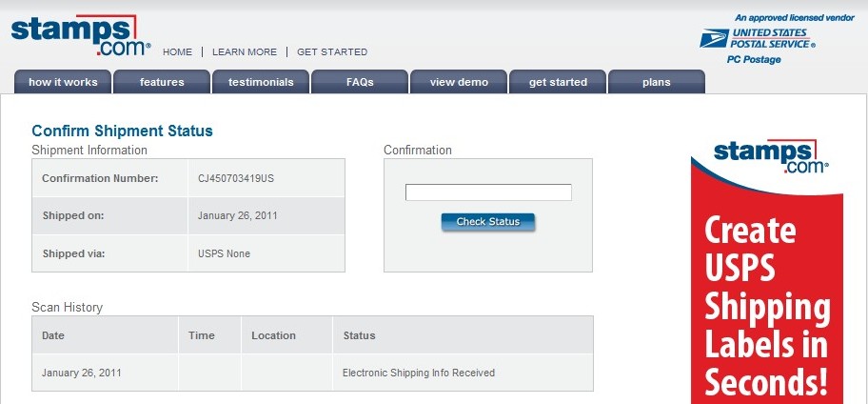Viewport: 868px width, 404px height.
Task: Select the USPS None shipped via value
Action: click(x=225, y=253)
